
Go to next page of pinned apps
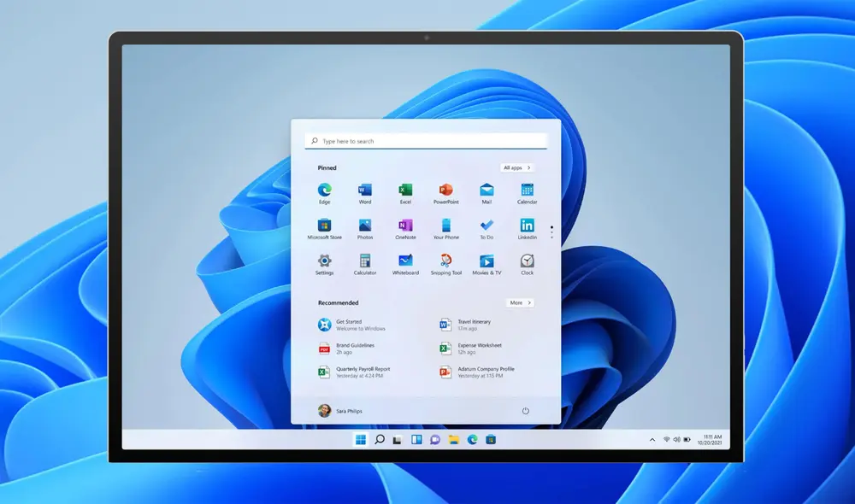click(551, 237)
